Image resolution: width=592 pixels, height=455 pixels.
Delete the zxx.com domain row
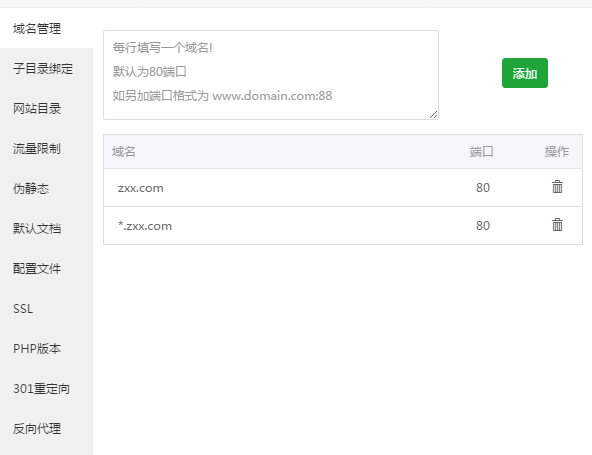click(557, 187)
